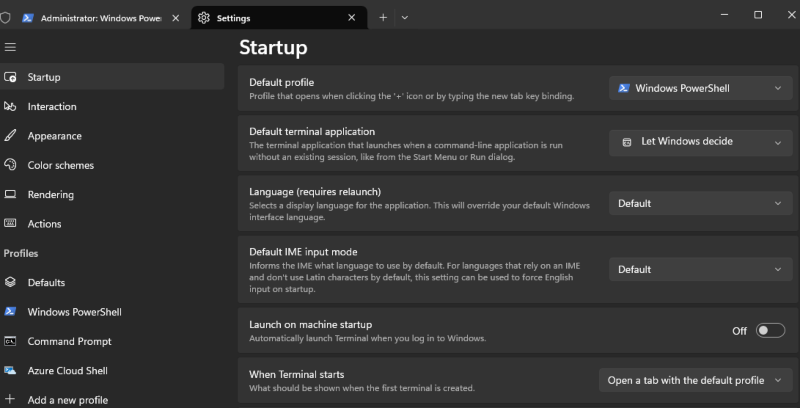Click the administrator shield icon
The image size is (800, 408).
[x=5, y=18]
